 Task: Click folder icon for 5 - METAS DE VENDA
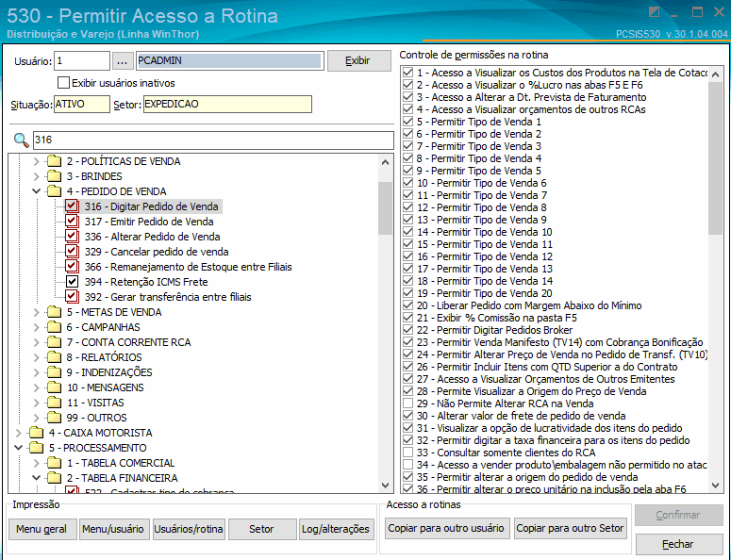point(54,312)
